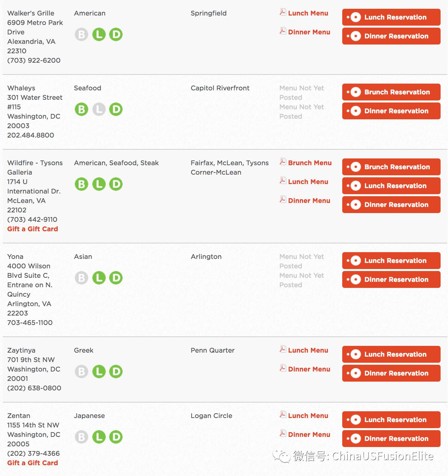
Task: Click the PDF icon beside Wildfire Brunch Menu
Action: [283, 162]
